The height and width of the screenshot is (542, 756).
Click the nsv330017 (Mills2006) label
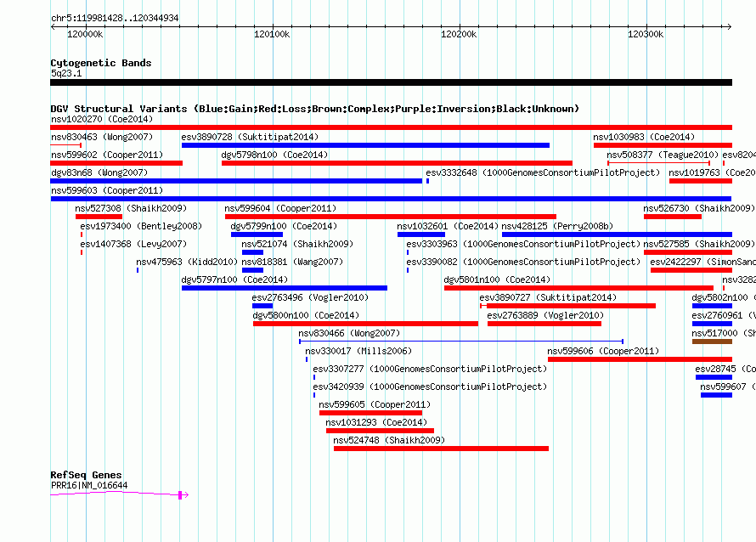tap(358, 351)
